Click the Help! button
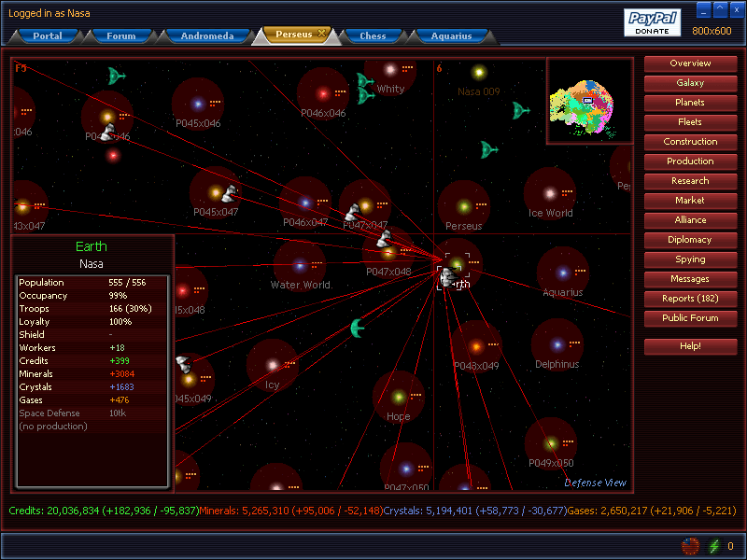The width and height of the screenshot is (747, 560). click(690, 346)
